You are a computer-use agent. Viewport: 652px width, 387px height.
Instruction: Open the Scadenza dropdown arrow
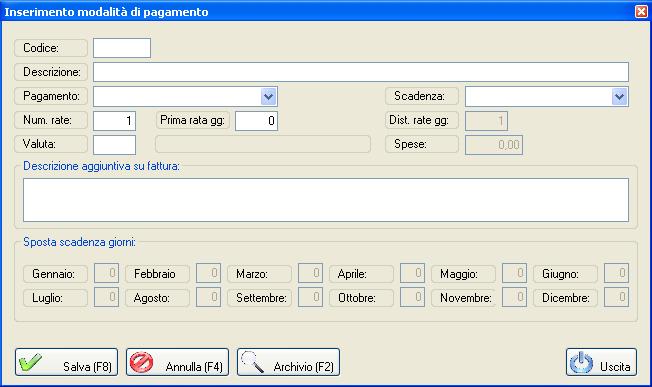620,97
